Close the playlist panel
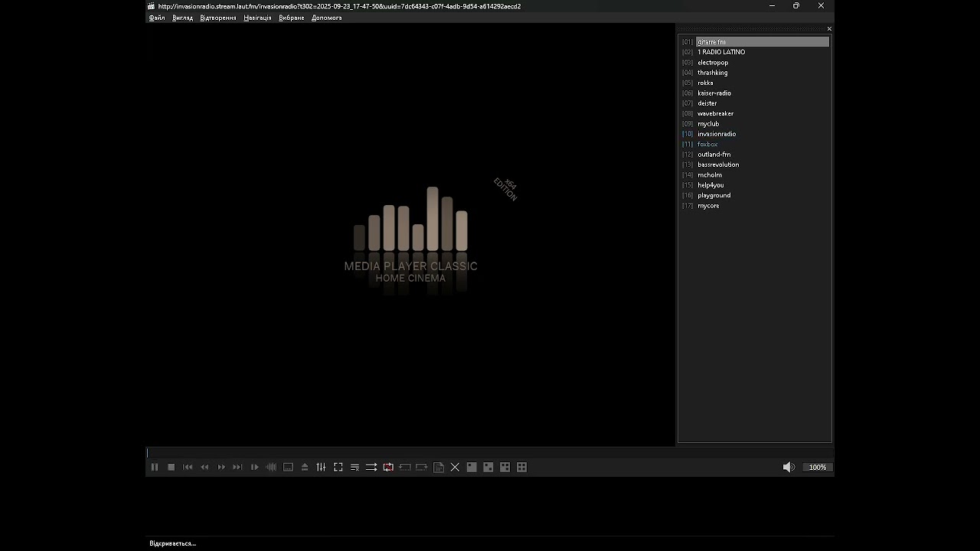980x551 pixels. point(829,29)
